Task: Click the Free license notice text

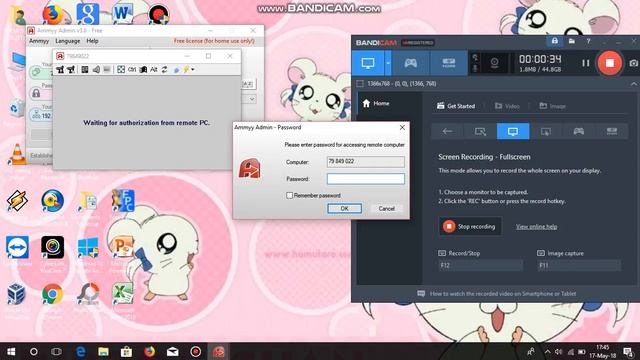Action: pos(214,41)
